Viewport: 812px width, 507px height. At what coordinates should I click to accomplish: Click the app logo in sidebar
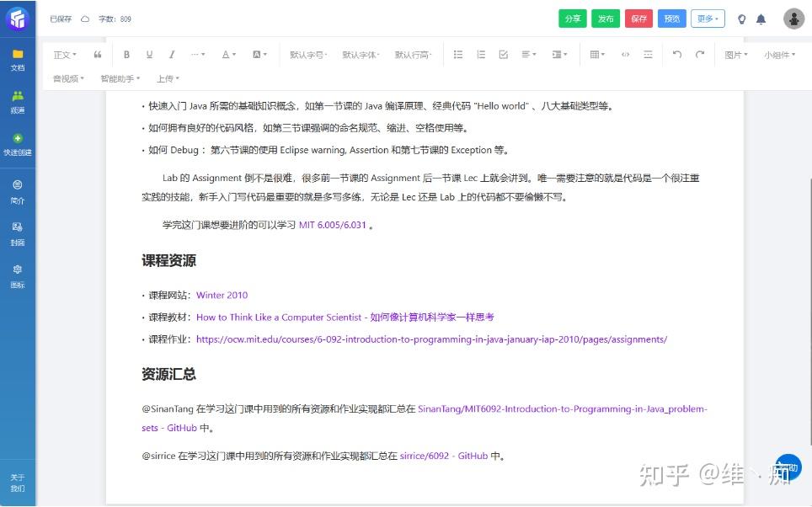click(x=18, y=19)
